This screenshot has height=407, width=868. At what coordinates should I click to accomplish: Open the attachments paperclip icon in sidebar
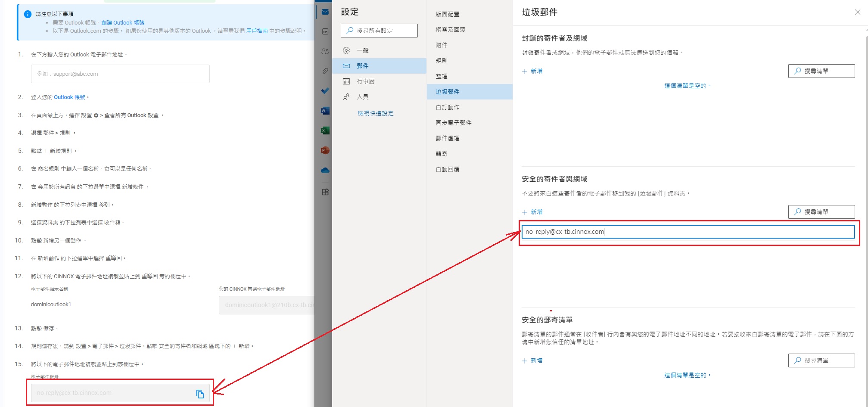coord(325,71)
